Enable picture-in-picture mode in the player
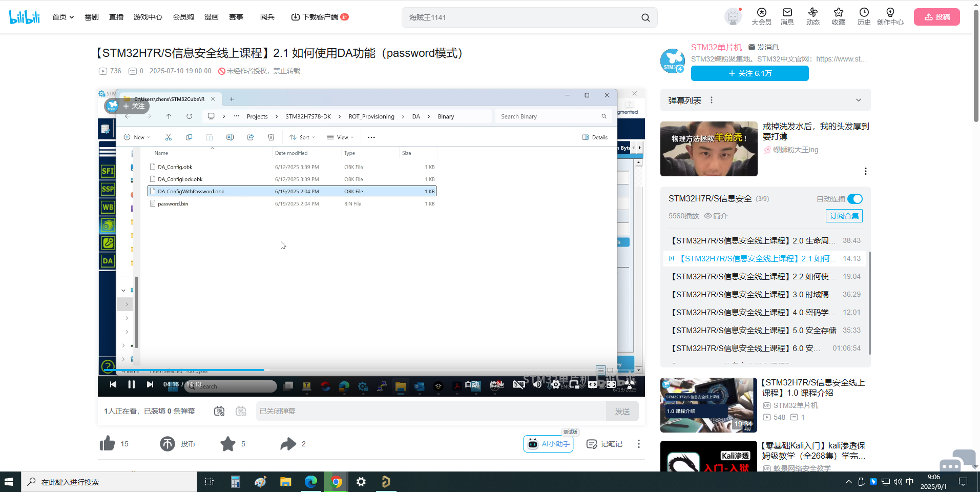This screenshot has height=492, width=980. tap(574, 384)
